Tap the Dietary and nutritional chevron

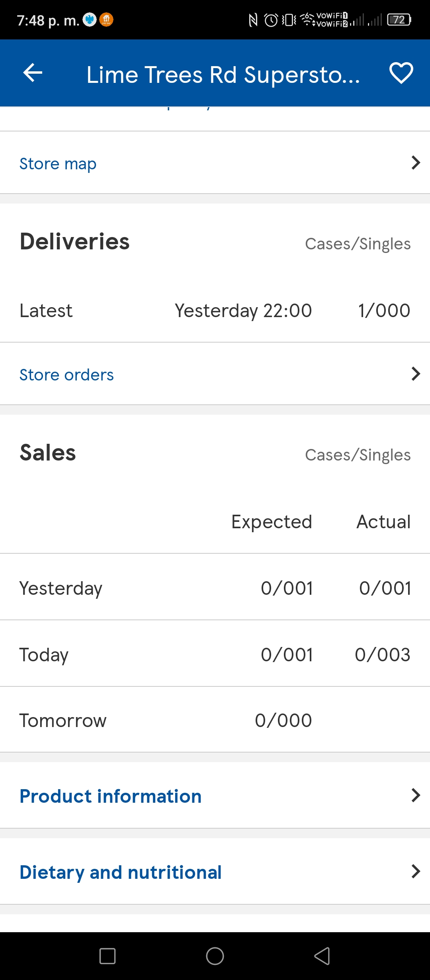coord(416,871)
